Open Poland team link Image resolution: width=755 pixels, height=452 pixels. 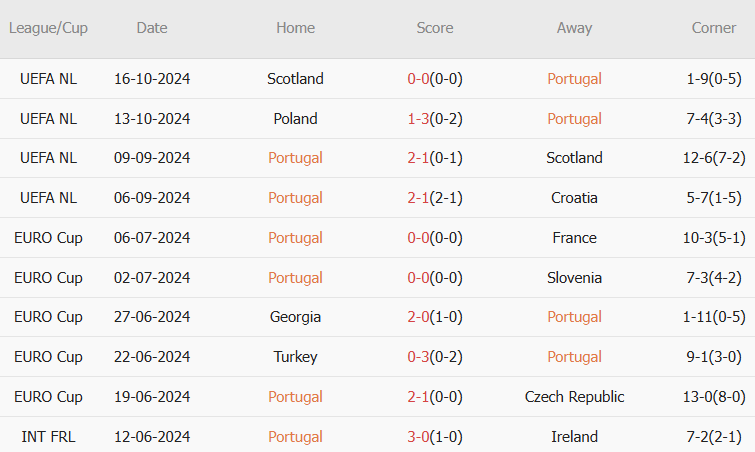coord(295,118)
